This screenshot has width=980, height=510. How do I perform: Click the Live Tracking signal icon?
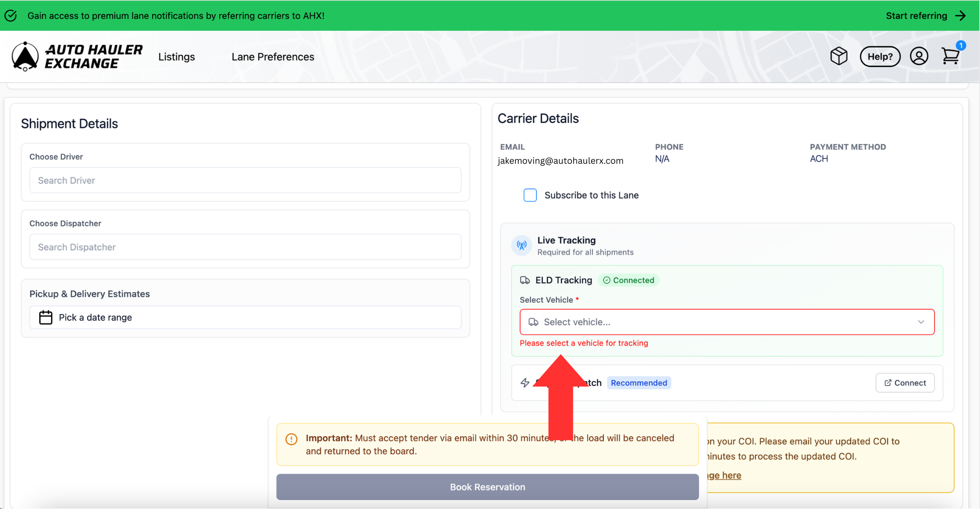pos(522,246)
